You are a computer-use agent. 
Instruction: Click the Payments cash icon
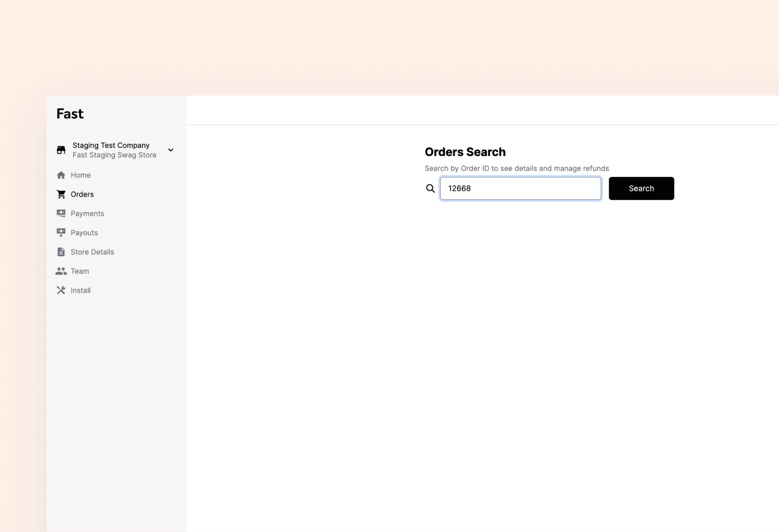pos(61,213)
